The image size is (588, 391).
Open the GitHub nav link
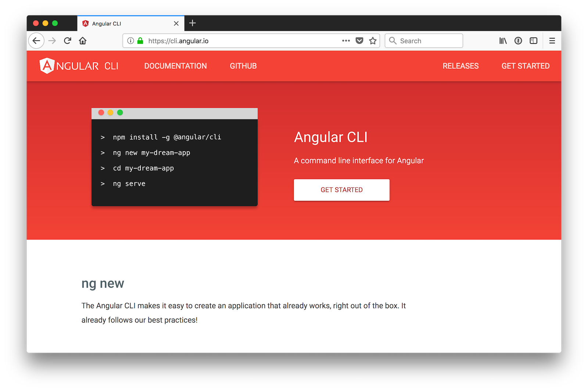(x=243, y=66)
